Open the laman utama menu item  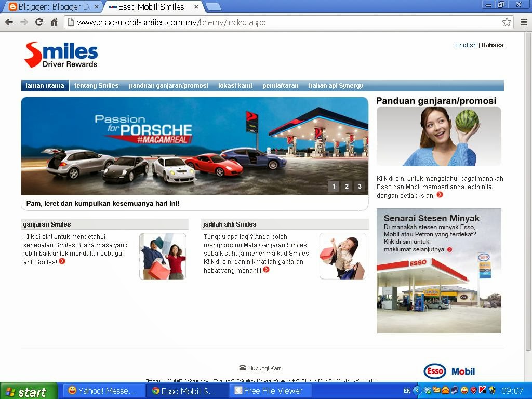pos(45,86)
